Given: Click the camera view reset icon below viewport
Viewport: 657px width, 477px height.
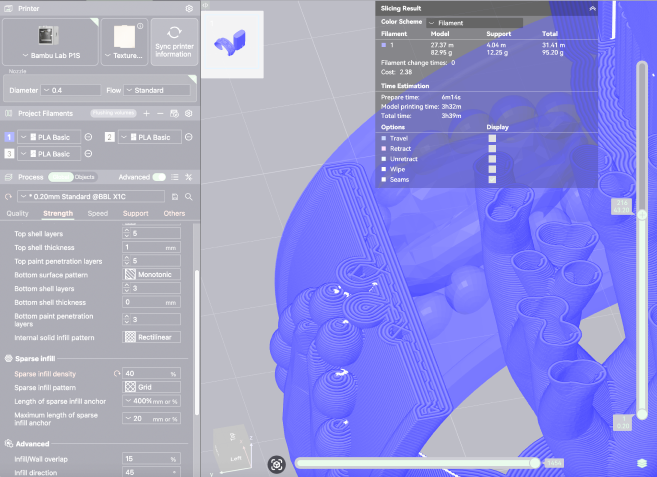Looking at the screenshot, I should (277, 463).
